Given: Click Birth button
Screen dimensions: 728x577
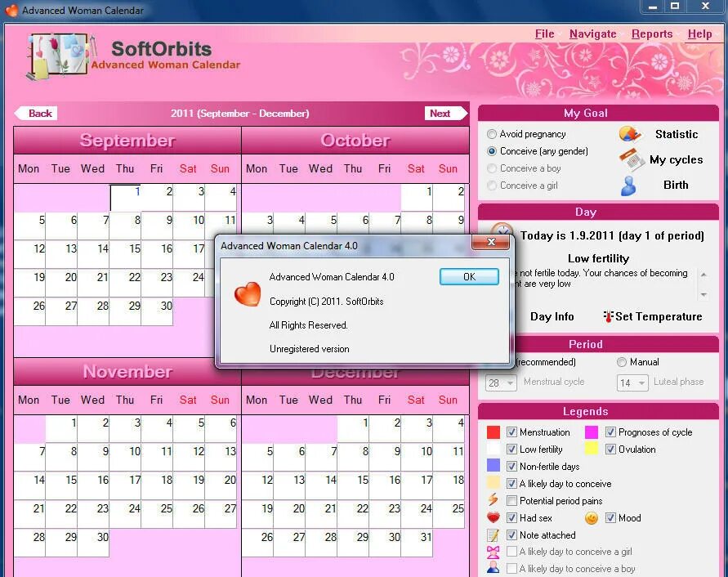Looking at the screenshot, I should 676,185.
